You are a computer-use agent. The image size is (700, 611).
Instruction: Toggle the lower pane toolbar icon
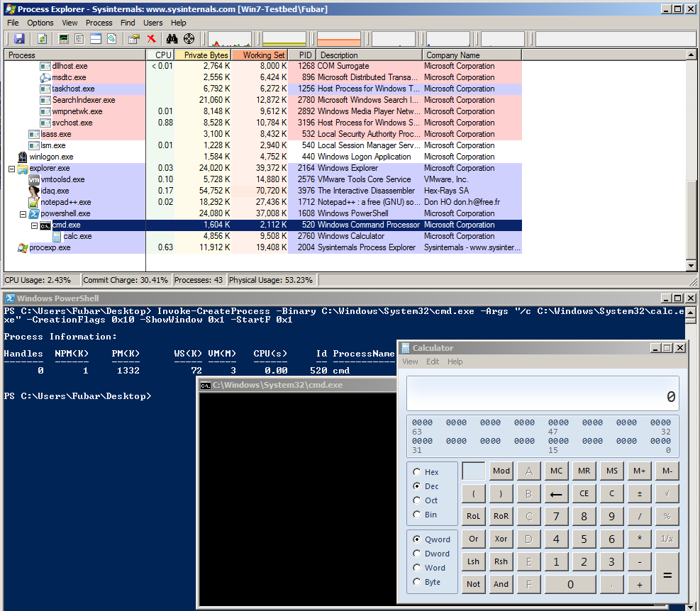[x=96, y=39]
